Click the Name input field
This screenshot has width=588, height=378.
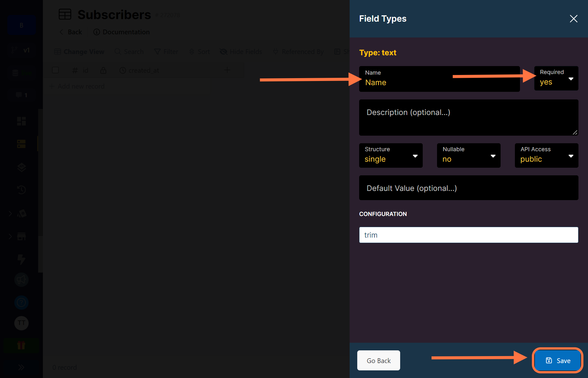click(x=439, y=79)
